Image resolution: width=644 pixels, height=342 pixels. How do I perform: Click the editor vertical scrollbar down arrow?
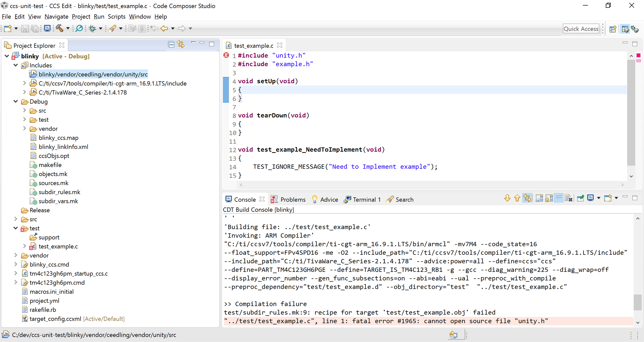pos(631,176)
